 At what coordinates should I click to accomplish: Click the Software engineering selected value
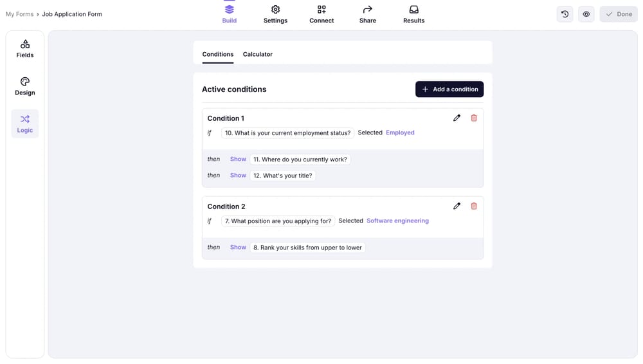[397, 221]
